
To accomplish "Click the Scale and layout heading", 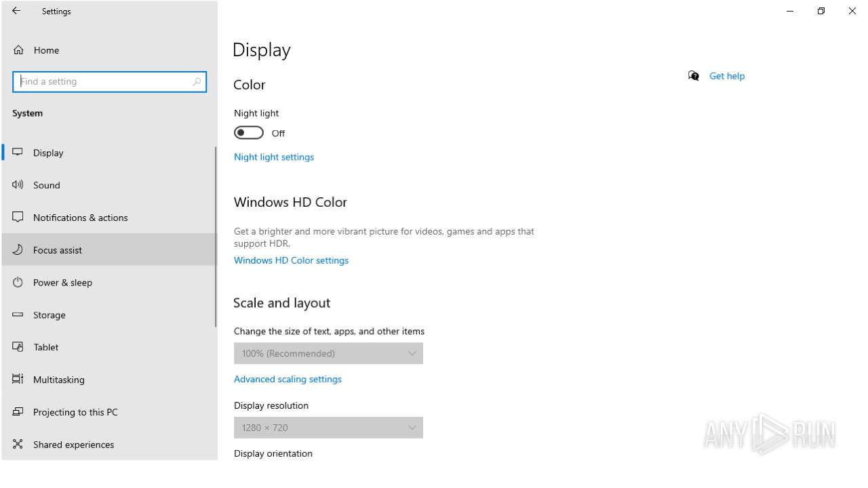I will pos(282,303).
